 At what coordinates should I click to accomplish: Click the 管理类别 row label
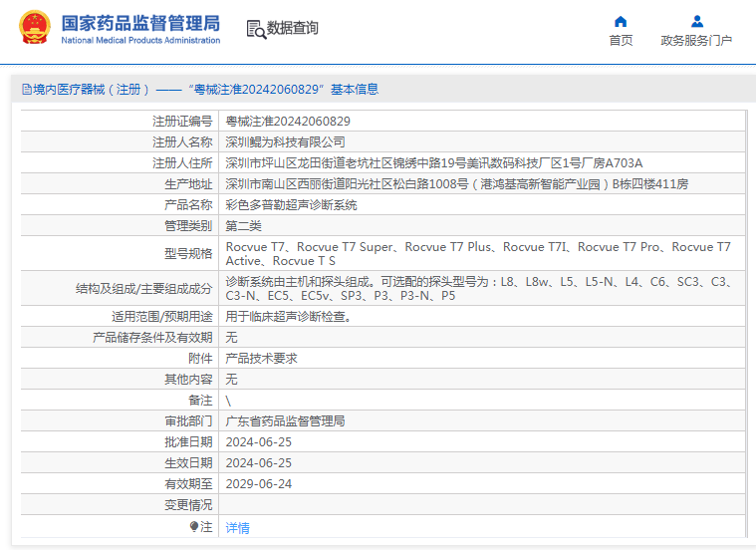click(x=188, y=226)
